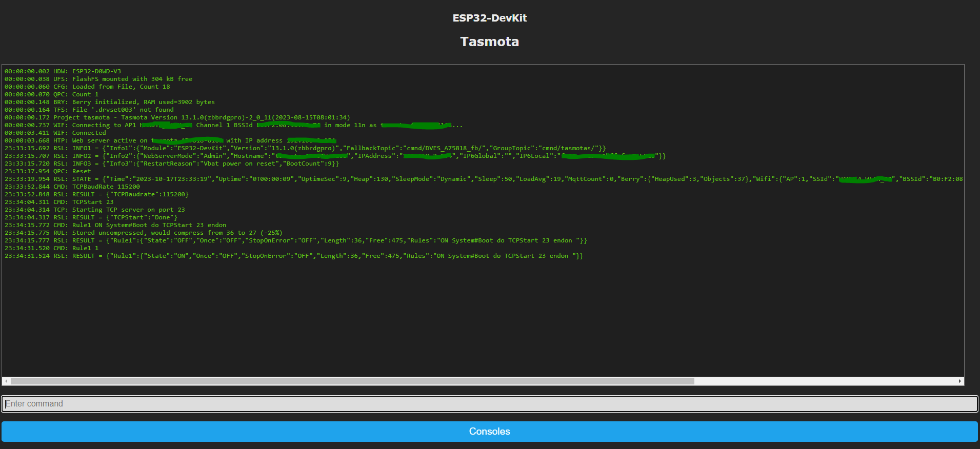Click the RESULT Rule1 State OFF line
Screen dimensions: 980x449
pyautogui.click(x=296, y=240)
